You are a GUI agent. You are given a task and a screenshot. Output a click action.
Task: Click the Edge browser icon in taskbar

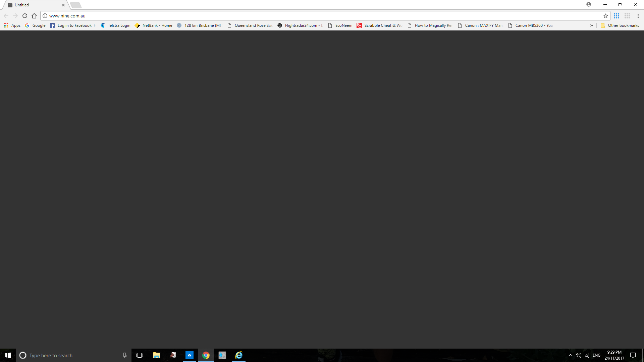coord(238,355)
